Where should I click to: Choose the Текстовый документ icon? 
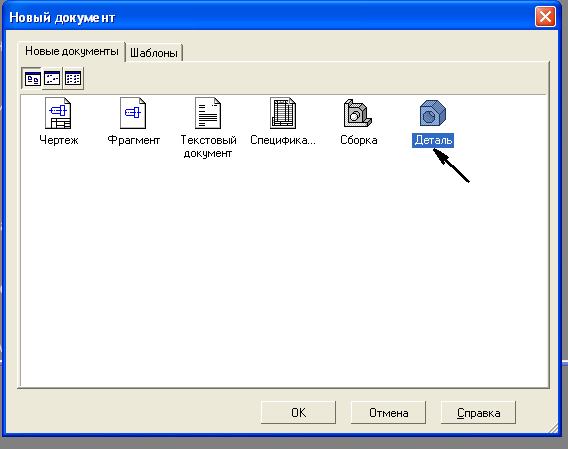[208, 113]
